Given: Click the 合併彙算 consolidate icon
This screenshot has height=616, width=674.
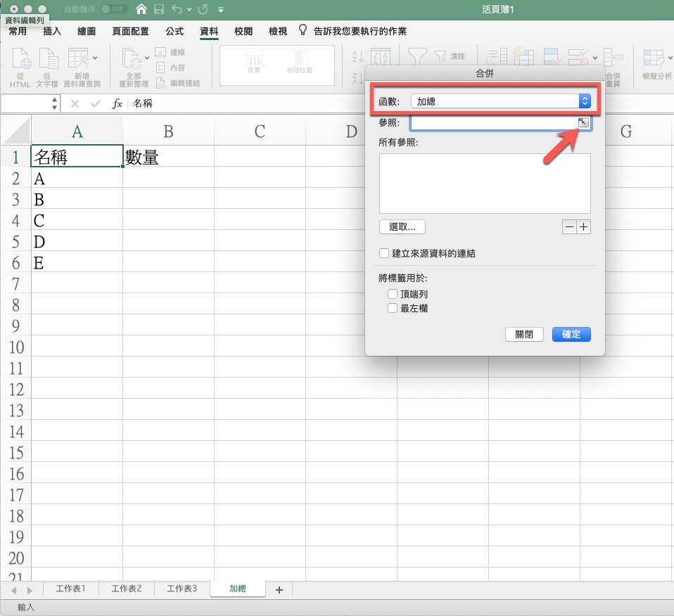Looking at the screenshot, I should [x=613, y=56].
